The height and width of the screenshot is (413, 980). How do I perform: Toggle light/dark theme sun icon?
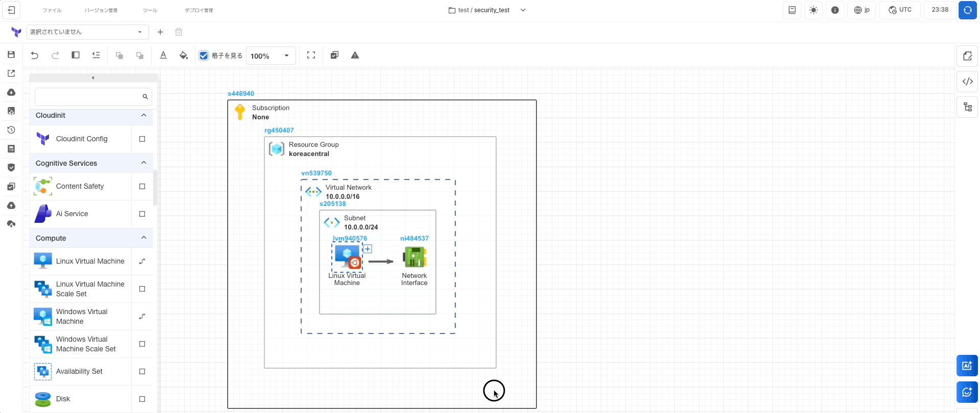point(814,10)
